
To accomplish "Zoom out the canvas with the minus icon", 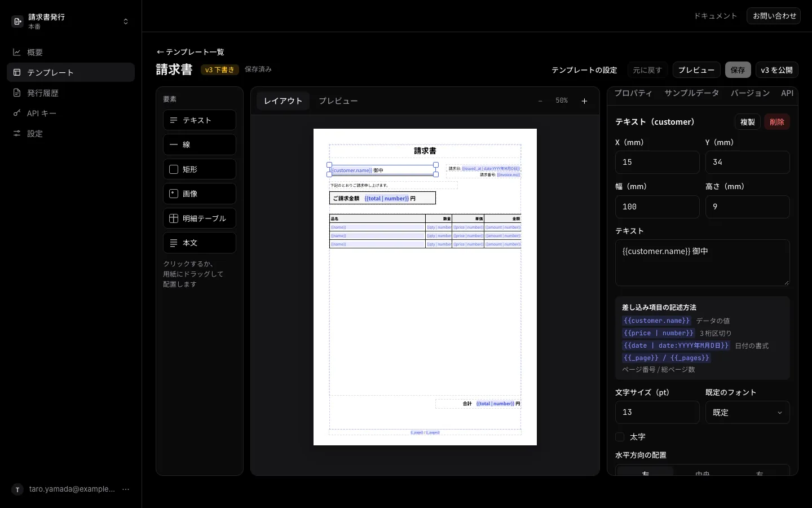I will point(540,101).
